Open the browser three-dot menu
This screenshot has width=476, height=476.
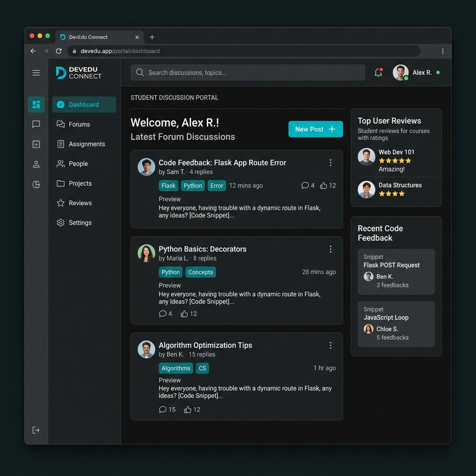(443, 51)
